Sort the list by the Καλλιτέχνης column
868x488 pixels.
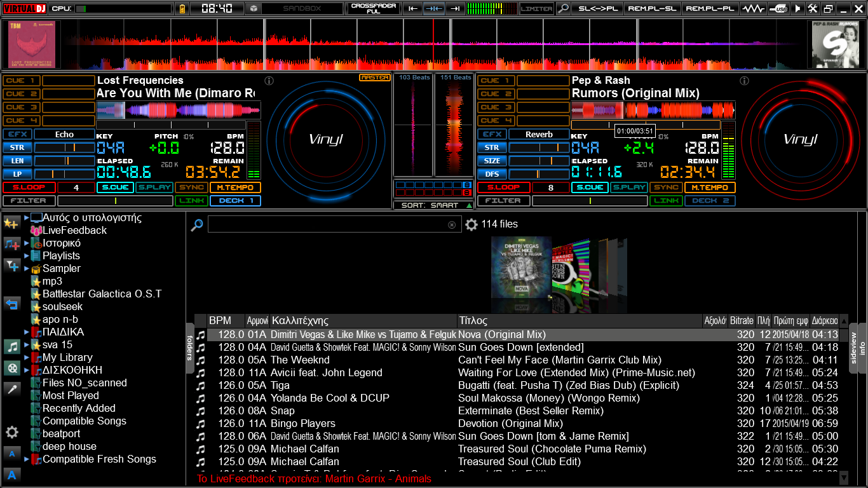(x=363, y=321)
